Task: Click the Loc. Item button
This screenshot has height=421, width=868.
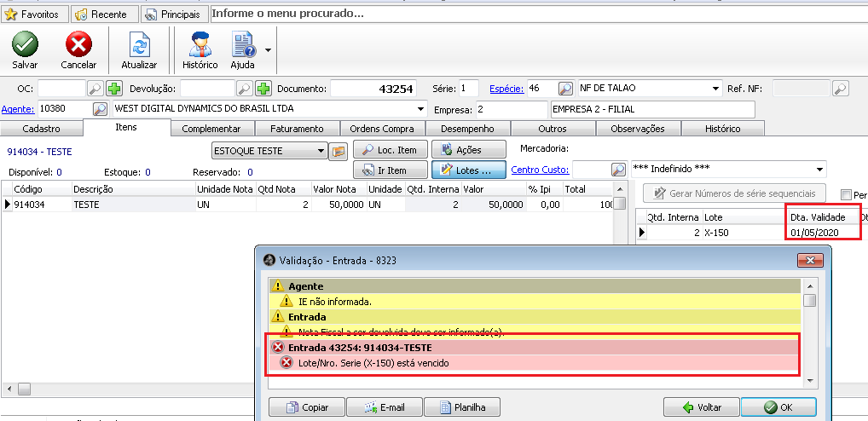Action: click(391, 150)
